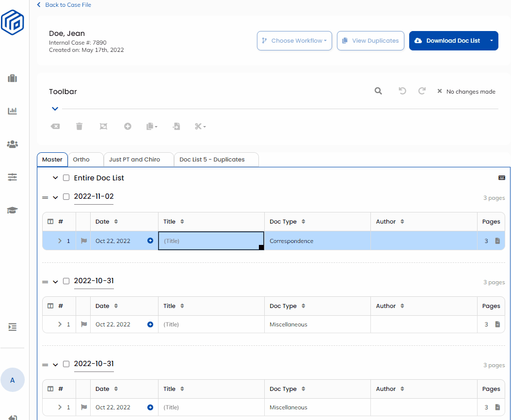Image resolution: width=511 pixels, height=420 pixels.
Task: Click the Title field in the Miscellaneous row
Action: tap(211, 324)
